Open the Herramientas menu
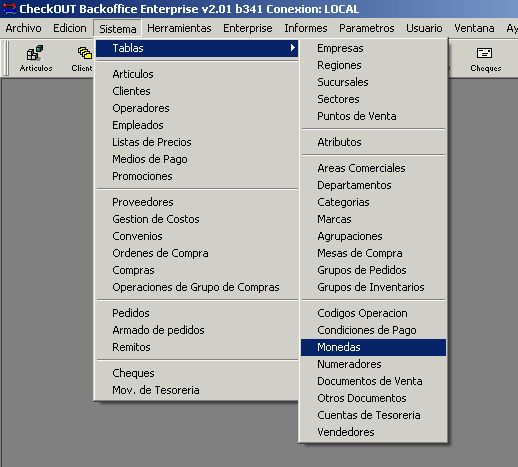 point(179,28)
